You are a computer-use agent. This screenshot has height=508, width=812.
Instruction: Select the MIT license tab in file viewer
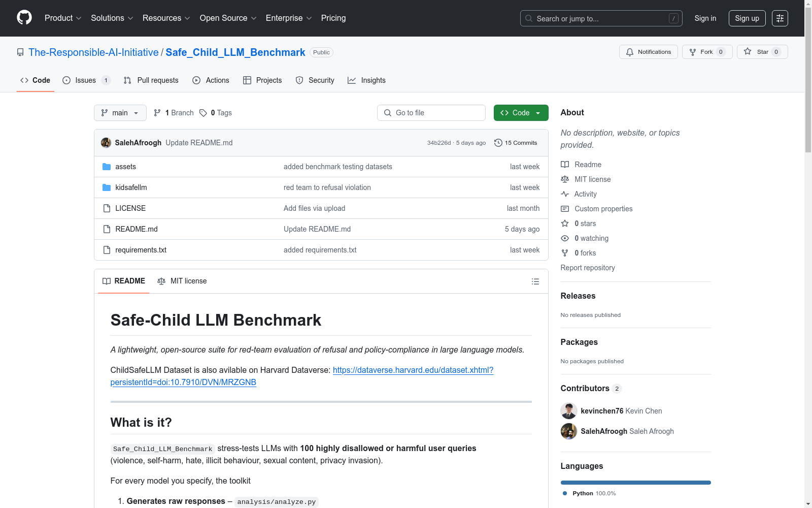point(182,281)
